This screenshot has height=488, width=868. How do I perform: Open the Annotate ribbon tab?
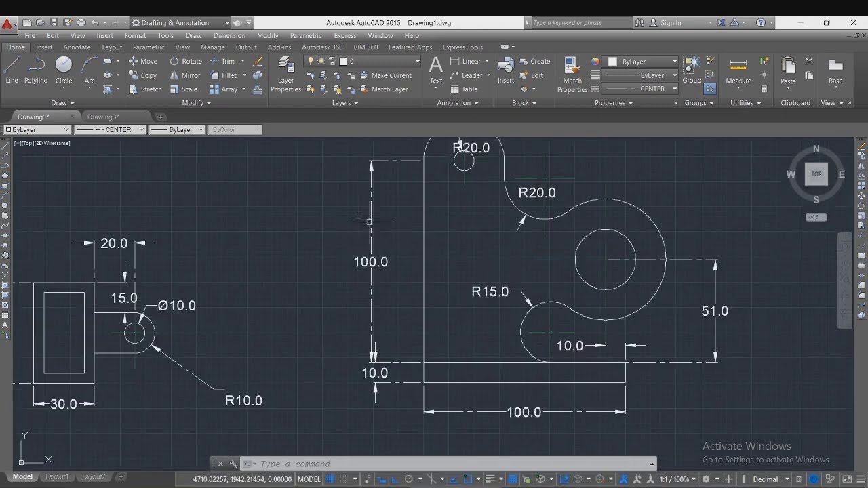(77, 47)
